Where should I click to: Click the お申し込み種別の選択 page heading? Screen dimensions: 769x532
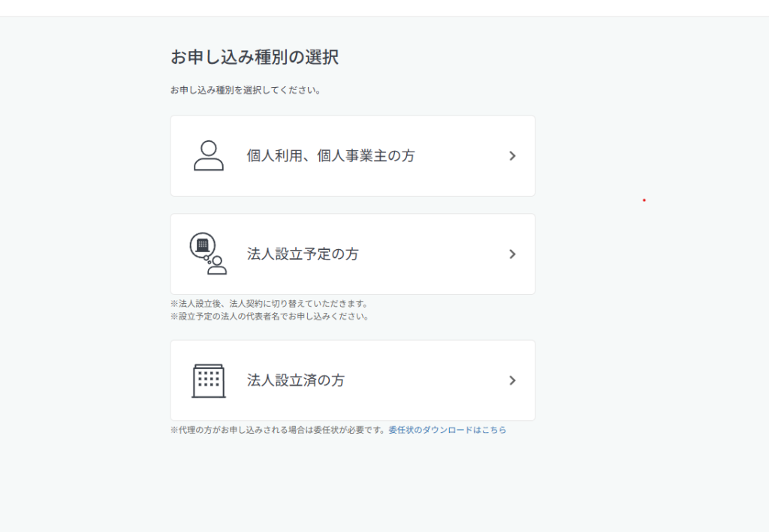[x=254, y=57]
